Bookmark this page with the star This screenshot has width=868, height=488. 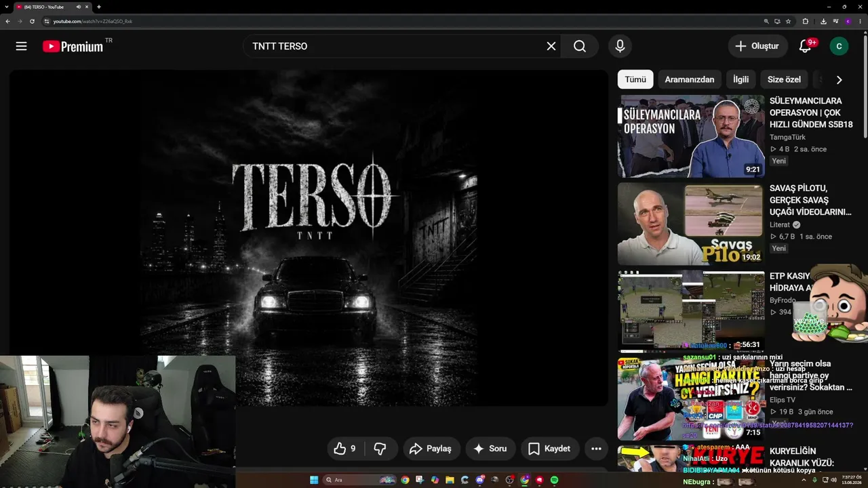click(x=788, y=21)
